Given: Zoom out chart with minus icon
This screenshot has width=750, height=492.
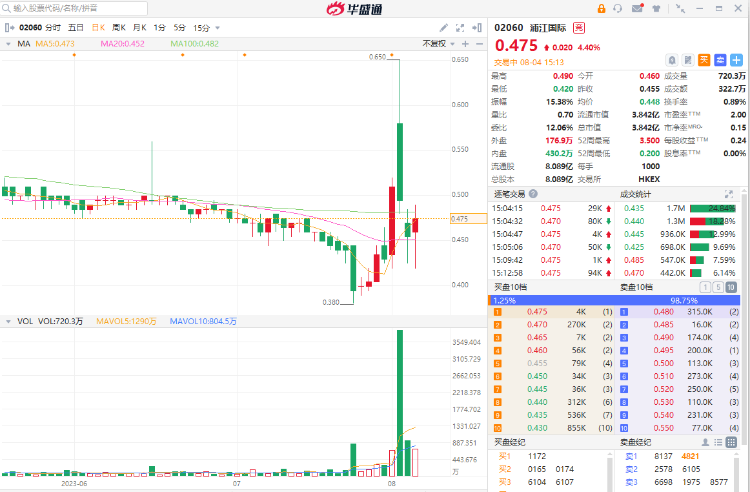Looking at the screenshot, I should [480, 44].
